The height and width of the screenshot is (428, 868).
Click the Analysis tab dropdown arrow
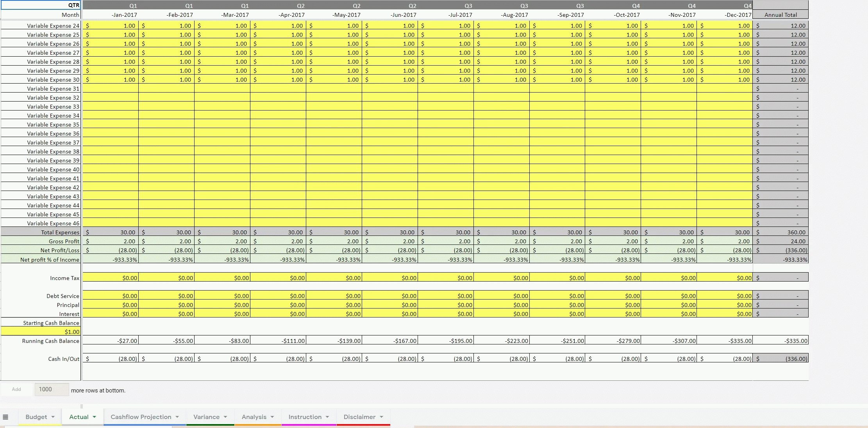point(272,417)
